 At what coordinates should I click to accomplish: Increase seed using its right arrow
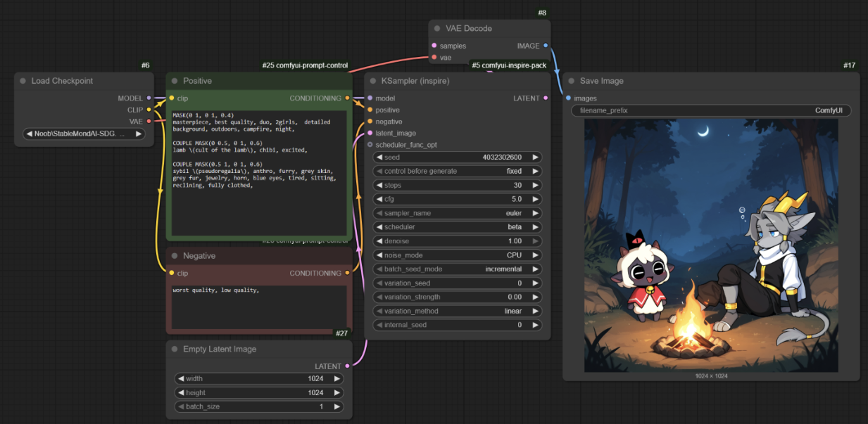tap(535, 158)
